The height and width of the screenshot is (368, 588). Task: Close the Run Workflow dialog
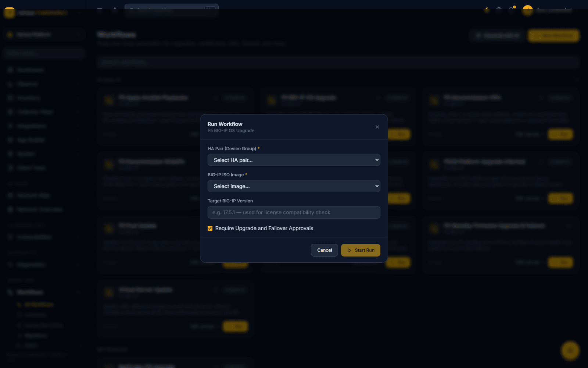tap(377, 127)
